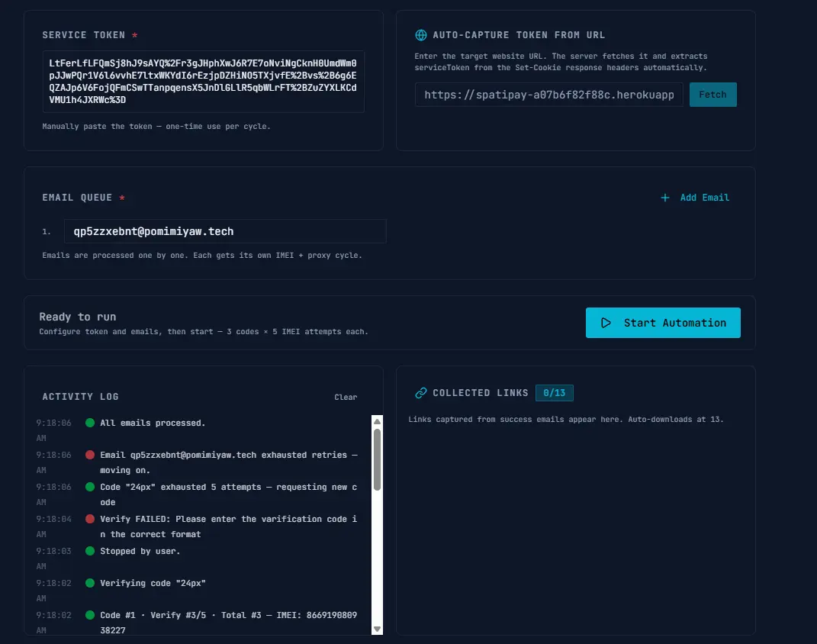Click the plus icon next to Add Email
Viewport: 817px width, 644px height.
[665, 198]
